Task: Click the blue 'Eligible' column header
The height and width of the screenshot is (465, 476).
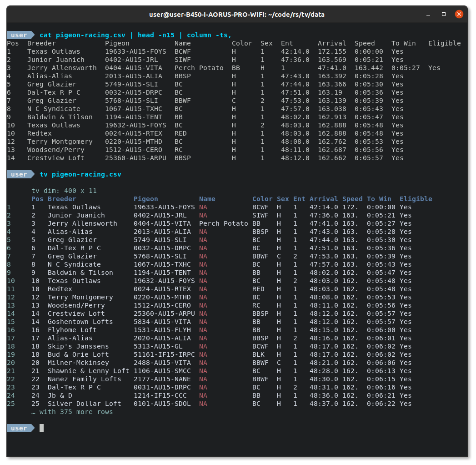Action: click(x=416, y=199)
